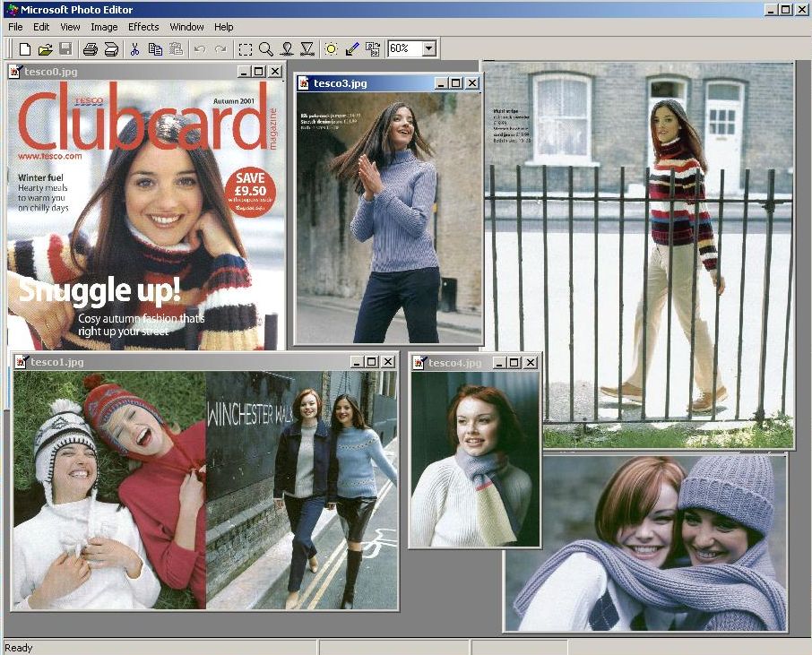The image size is (812, 655).
Task: Open Image Balance with the sun icon
Action: tap(332, 49)
